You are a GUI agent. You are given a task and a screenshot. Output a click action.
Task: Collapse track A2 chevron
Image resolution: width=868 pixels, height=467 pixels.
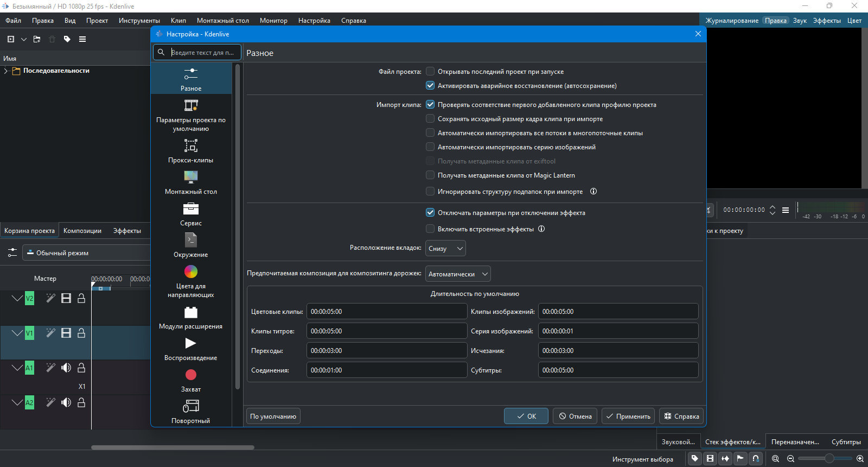(17, 402)
